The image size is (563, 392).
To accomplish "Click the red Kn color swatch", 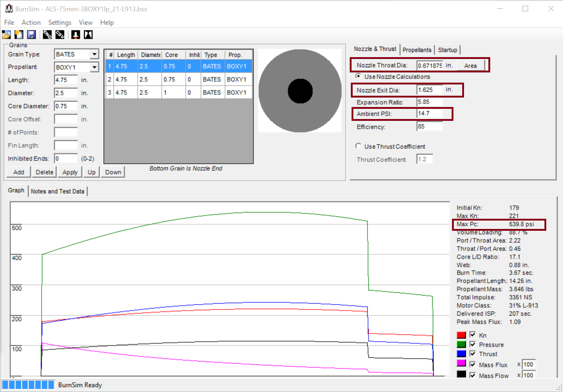I will click(461, 335).
